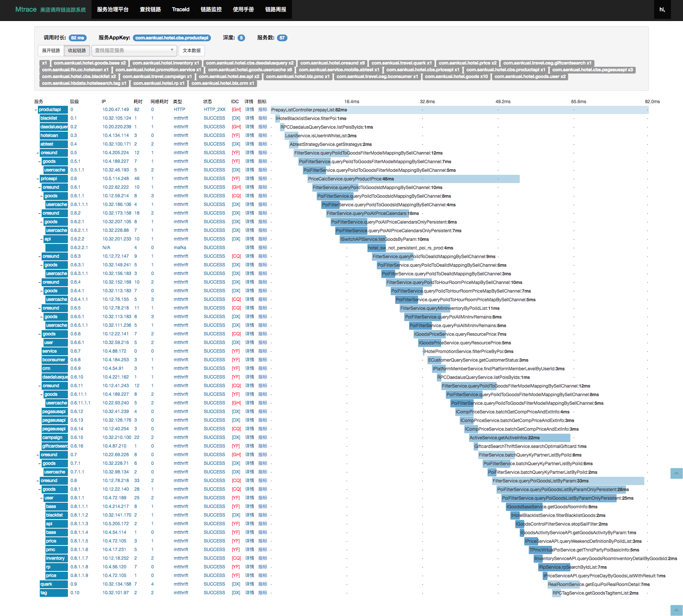Image resolution: width=683 pixels, height=616 pixels.
Task: Click the 服务数 57 badge
Action: (282, 38)
